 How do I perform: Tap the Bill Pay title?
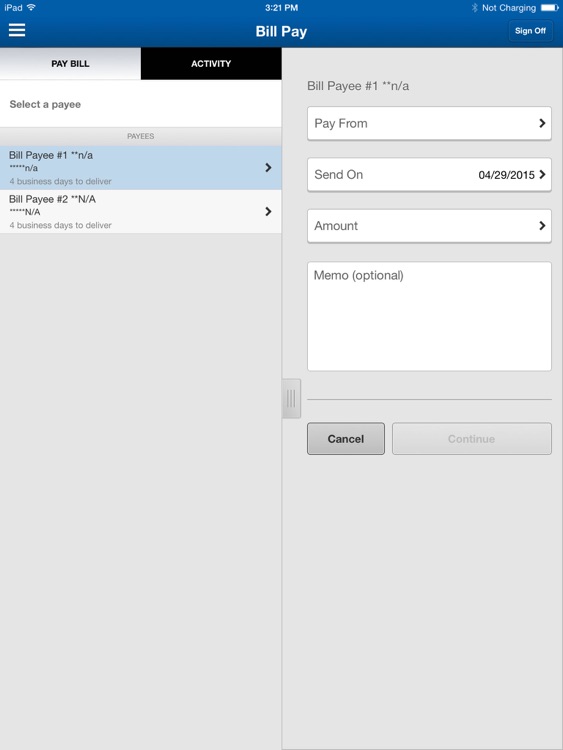tap(281, 32)
